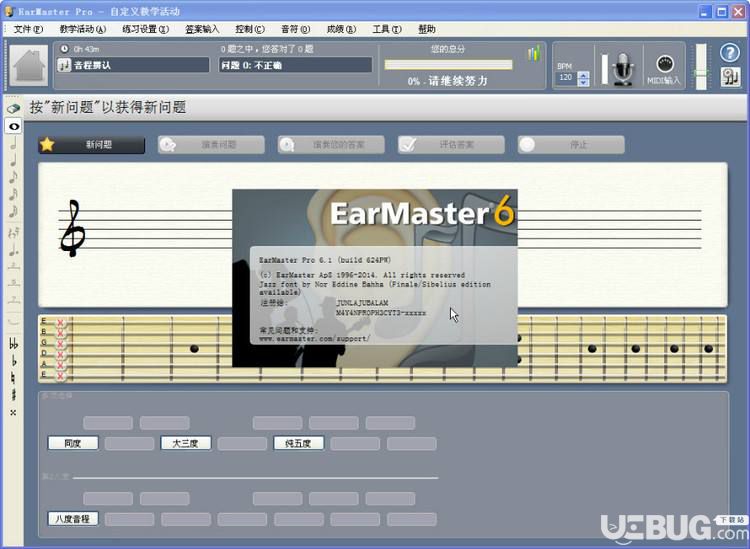Screen dimensions: 750x549
Task: Open the 成绩 menu
Action: [341, 29]
